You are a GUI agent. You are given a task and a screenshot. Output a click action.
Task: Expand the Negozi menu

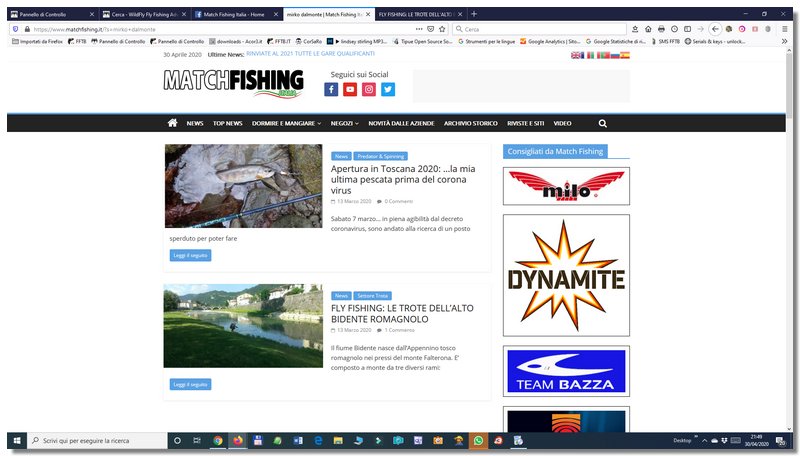(344, 123)
